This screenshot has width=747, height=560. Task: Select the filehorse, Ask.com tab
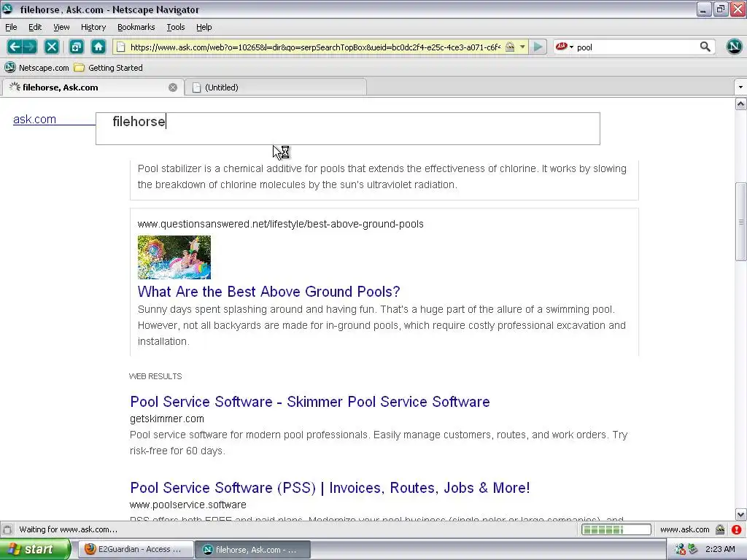[x=91, y=87]
